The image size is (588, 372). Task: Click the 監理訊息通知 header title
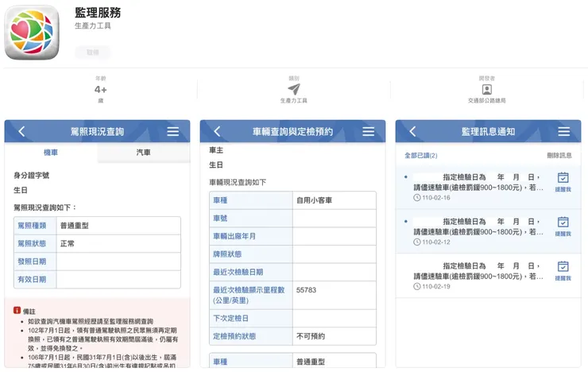click(488, 132)
